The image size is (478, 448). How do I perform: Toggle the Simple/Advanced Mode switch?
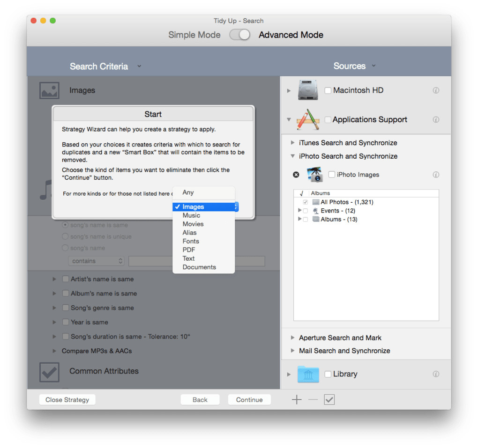pos(239,35)
